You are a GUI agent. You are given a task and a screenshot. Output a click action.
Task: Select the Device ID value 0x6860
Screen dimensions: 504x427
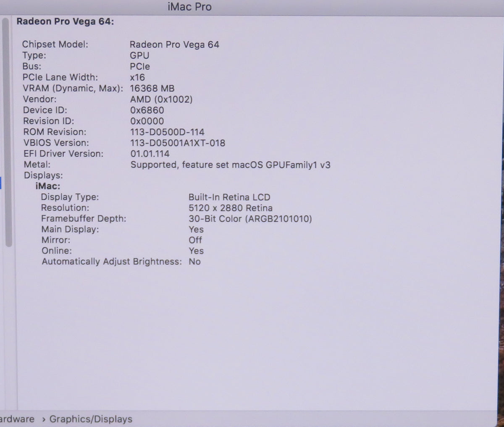click(147, 110)
